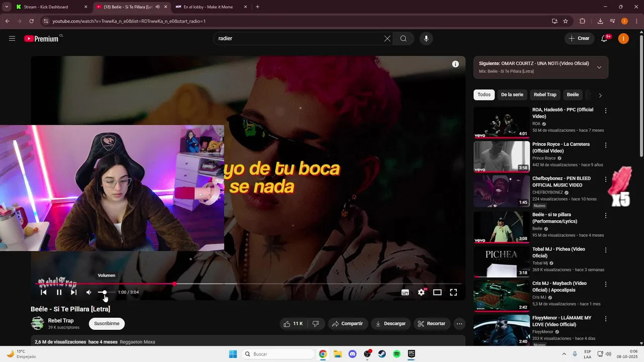Open the Rebel Trap channel avatar

(x=38, y=323)
